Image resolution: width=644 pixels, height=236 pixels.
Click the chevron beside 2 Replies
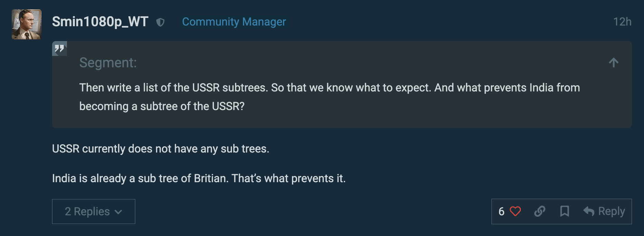click(118, 212)
